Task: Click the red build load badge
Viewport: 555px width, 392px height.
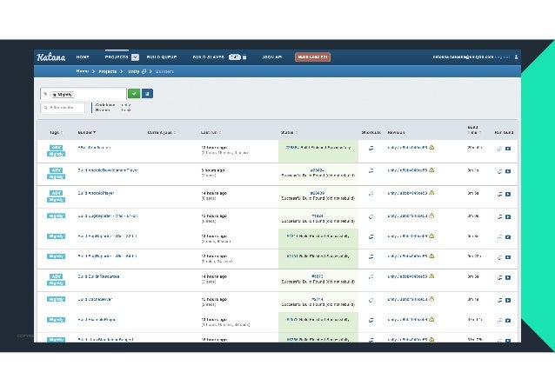Action: tap(312, 57)
